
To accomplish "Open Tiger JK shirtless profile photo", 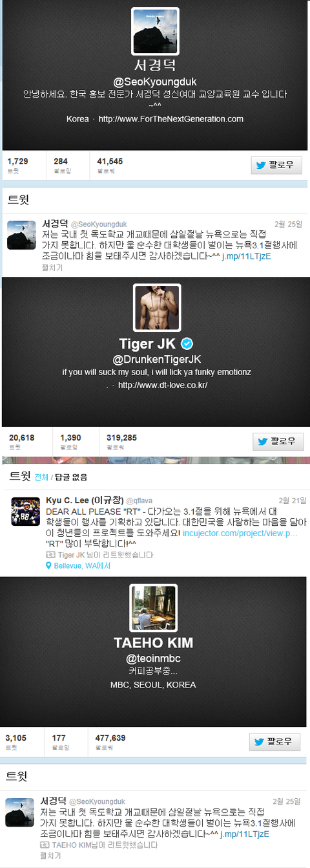I will (156, 307).
